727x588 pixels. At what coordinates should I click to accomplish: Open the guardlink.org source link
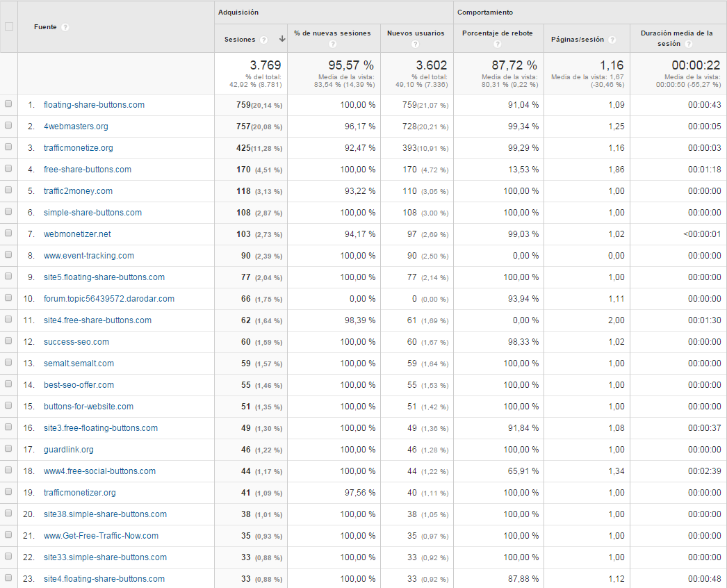[x=68, y=450]
